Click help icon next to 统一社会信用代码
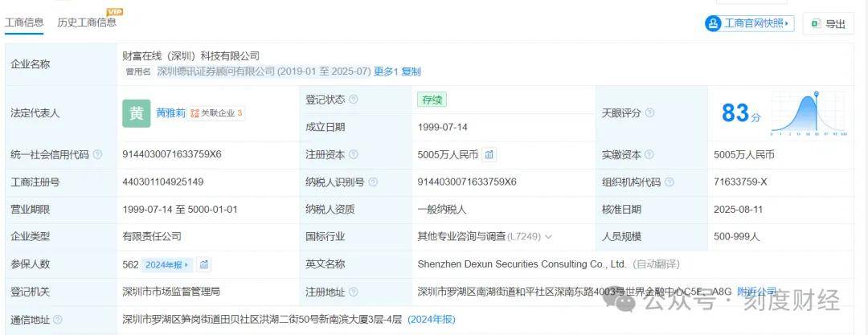The height and width of the screenshot is (335, 868). [x=98, y=154]
